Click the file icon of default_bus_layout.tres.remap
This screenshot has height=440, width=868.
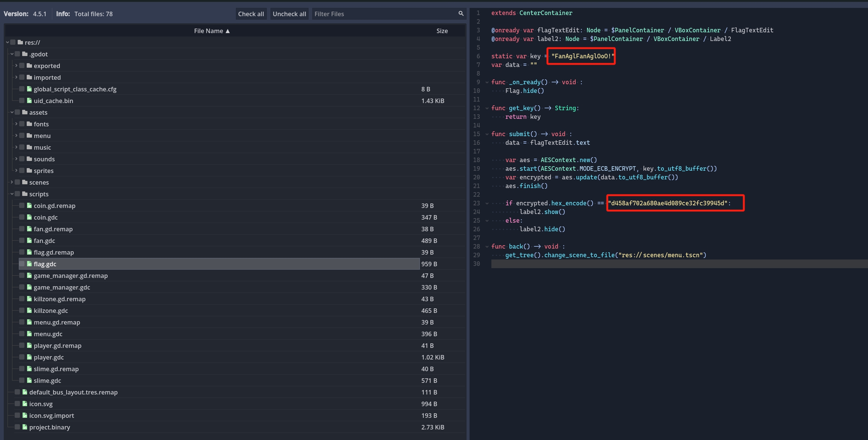(25, 392)
